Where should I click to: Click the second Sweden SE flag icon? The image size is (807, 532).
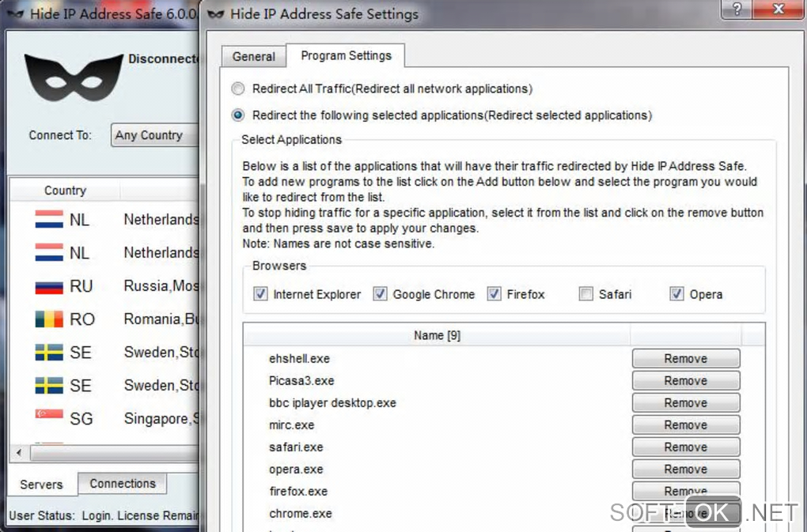[49, 385]
